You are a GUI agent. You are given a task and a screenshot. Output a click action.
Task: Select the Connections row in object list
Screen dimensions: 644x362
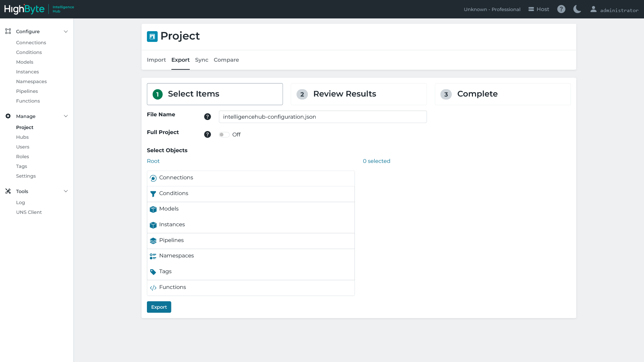[251, 178]
